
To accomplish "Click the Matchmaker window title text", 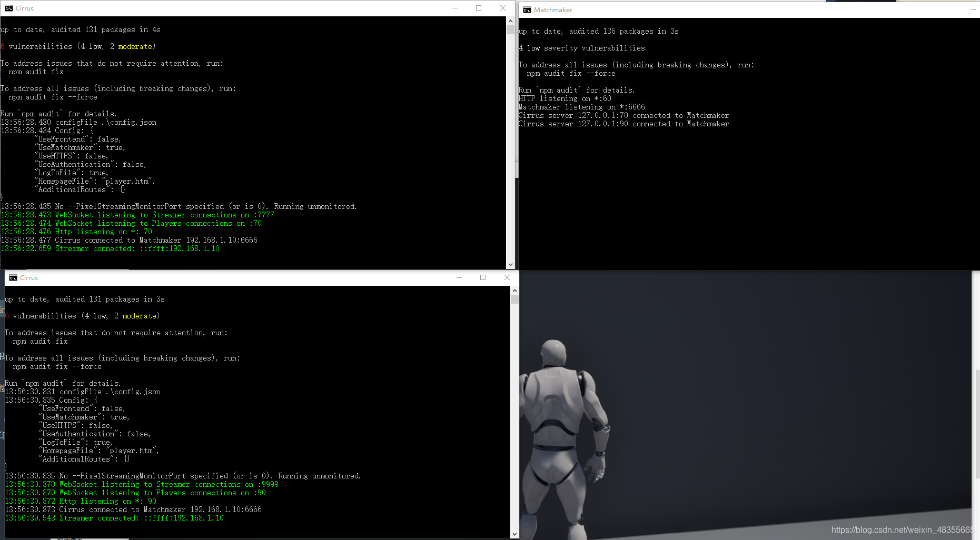I will pos(553,9).
